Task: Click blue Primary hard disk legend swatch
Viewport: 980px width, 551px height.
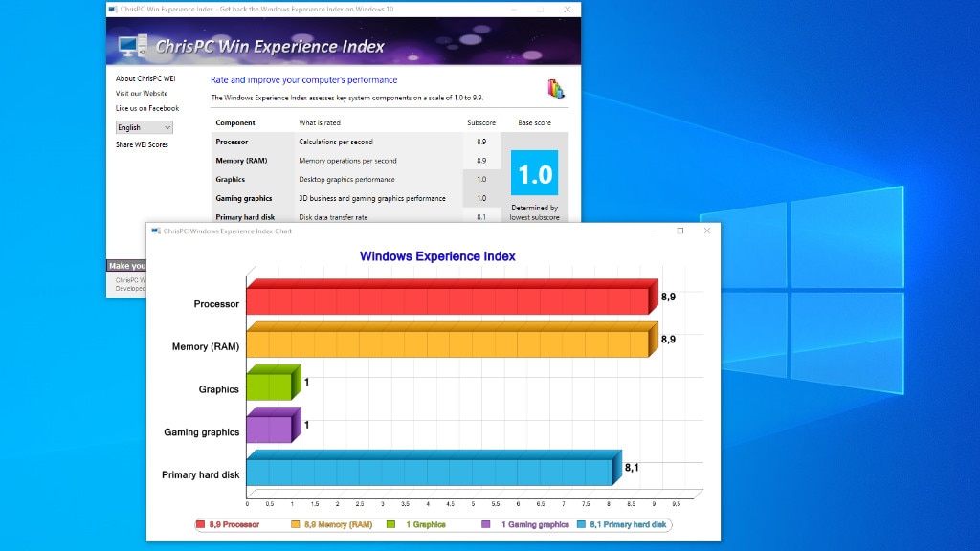Action: click(x=581, y=525)
